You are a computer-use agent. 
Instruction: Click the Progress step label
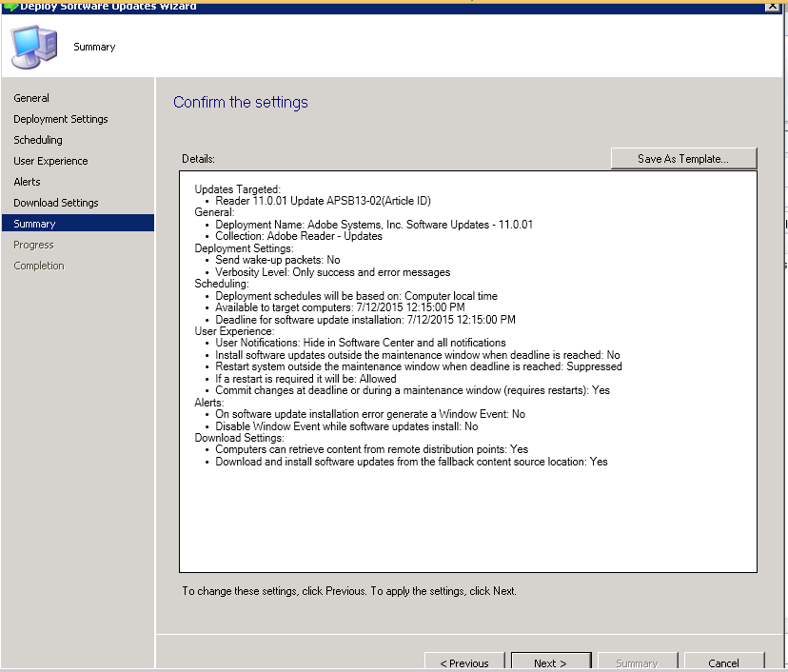tap(33, 245)
